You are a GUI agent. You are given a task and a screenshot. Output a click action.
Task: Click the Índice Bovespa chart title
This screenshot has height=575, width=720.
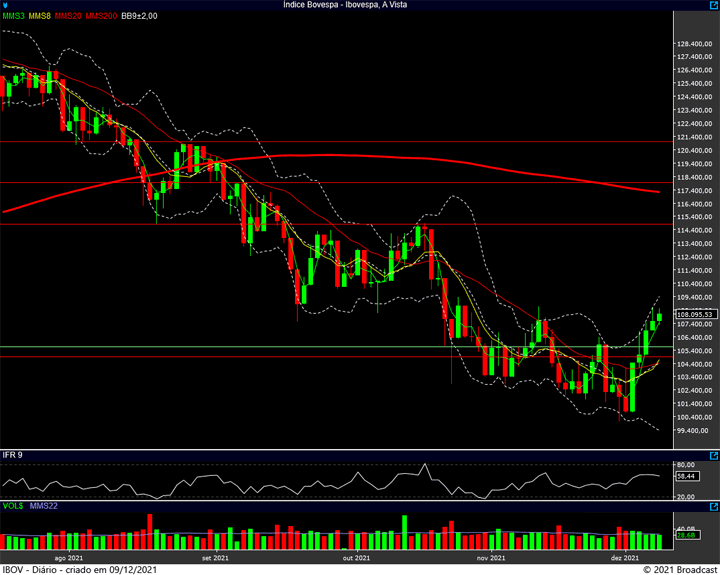click(345, 5)
